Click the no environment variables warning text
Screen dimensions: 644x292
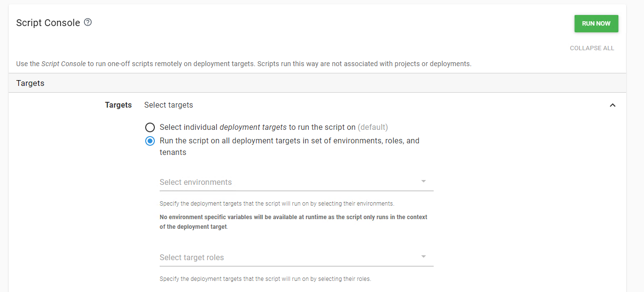(x=293, y=221)
